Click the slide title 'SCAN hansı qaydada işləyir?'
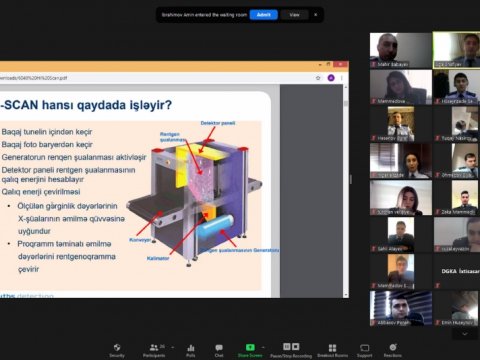Screen dimensions: 480x360 (x=86, y=105)
